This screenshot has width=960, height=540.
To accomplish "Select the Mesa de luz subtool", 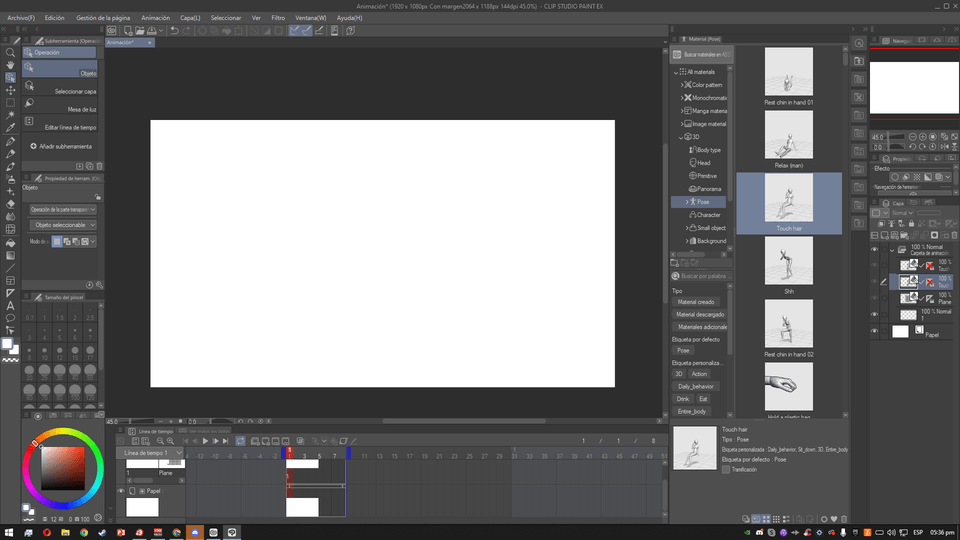I will pyautogui.click(x=60, y=105).
